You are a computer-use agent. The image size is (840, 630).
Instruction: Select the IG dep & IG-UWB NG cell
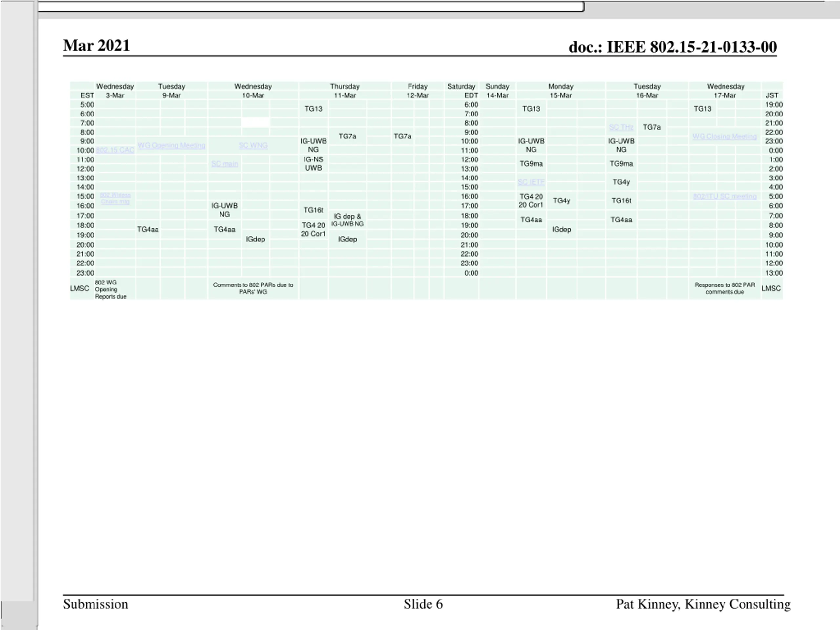click(347, 220)
